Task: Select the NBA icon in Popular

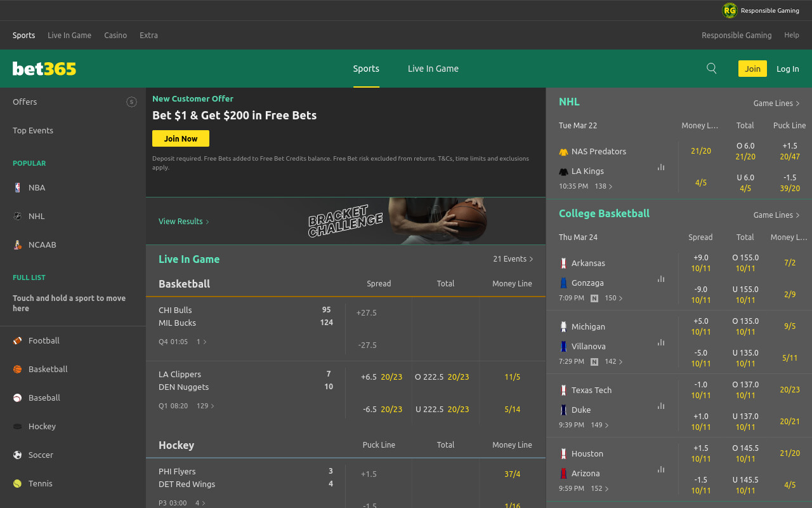Action: coord(18,187)
